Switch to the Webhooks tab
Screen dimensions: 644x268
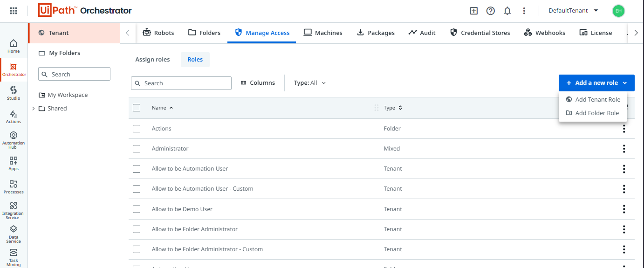click(545, 33)
